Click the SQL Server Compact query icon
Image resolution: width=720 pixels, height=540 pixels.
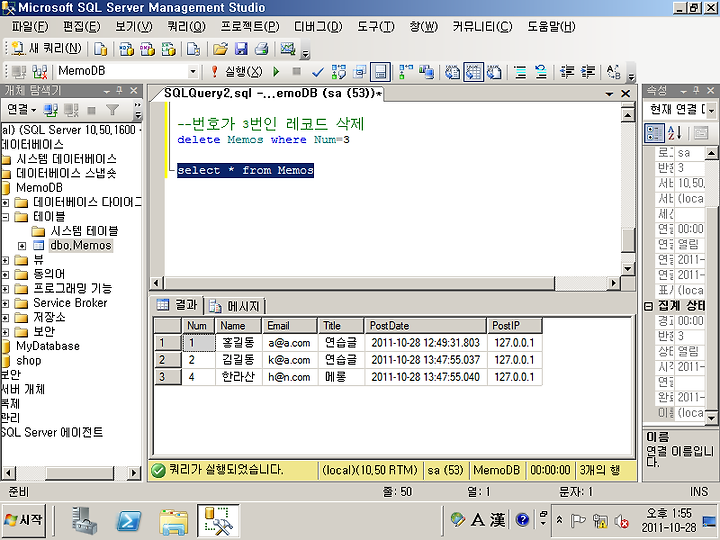point(193,49)
